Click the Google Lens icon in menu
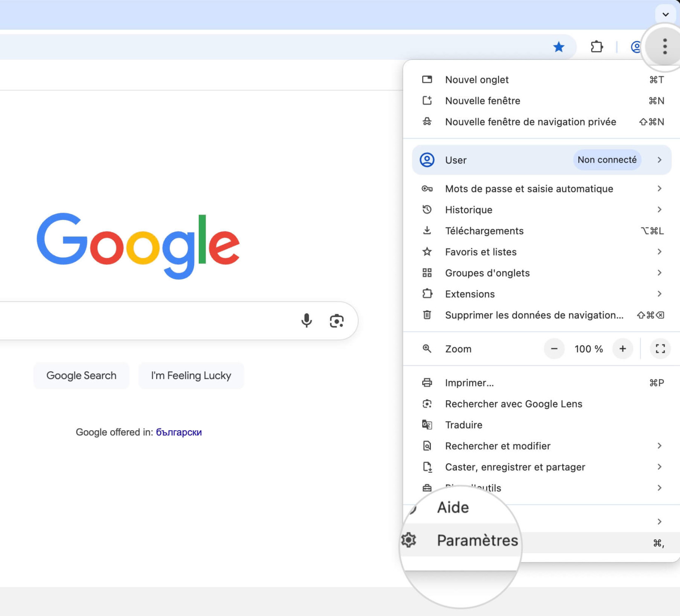Screen dimensions: 680x616 (x=427, y=404)
